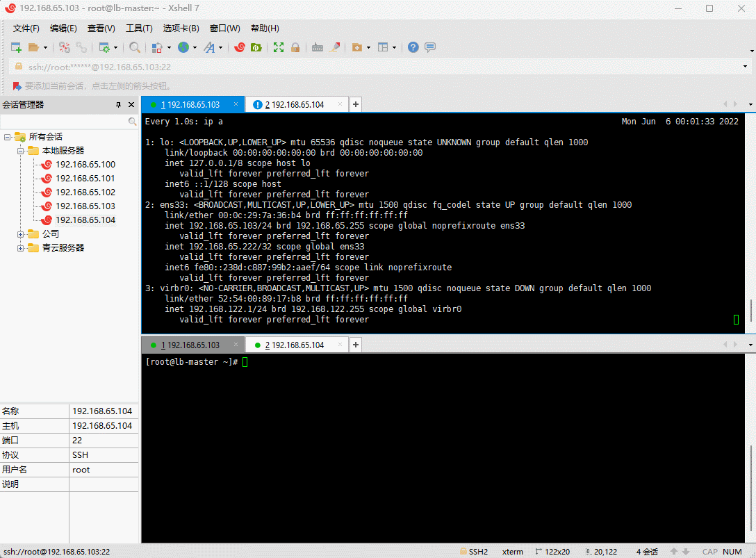Open the 选项卡(B) menu
The width and height of the screenshot is (756, 558).
(181, 28)
